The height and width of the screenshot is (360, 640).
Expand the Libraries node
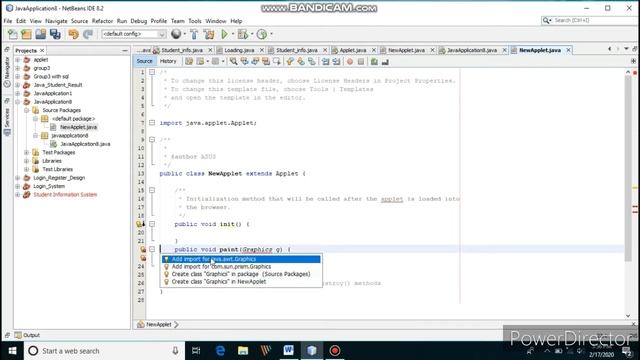pos(27,161)
